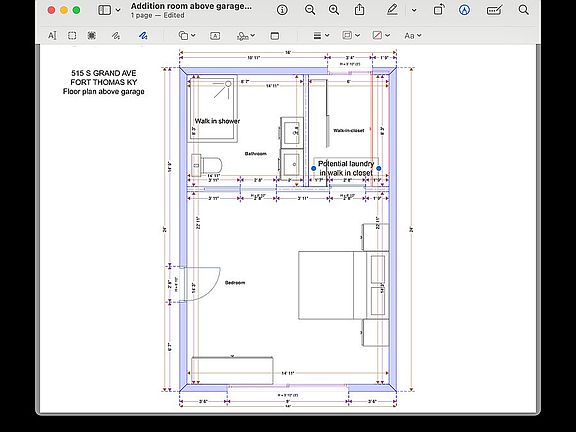Open the Text Style Aa menu
Image resolution: width=576 pixels, height=432 pixels.
[413, 36]
